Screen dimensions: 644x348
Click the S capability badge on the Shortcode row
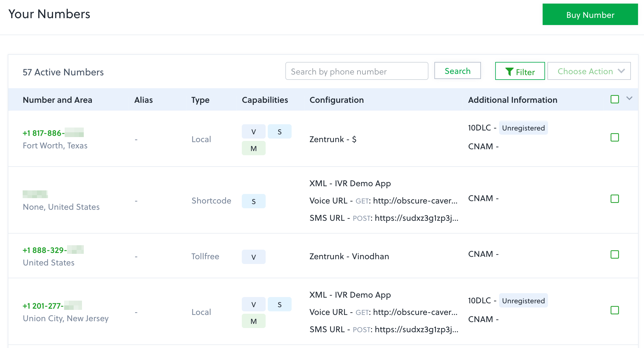click(253, 201)
